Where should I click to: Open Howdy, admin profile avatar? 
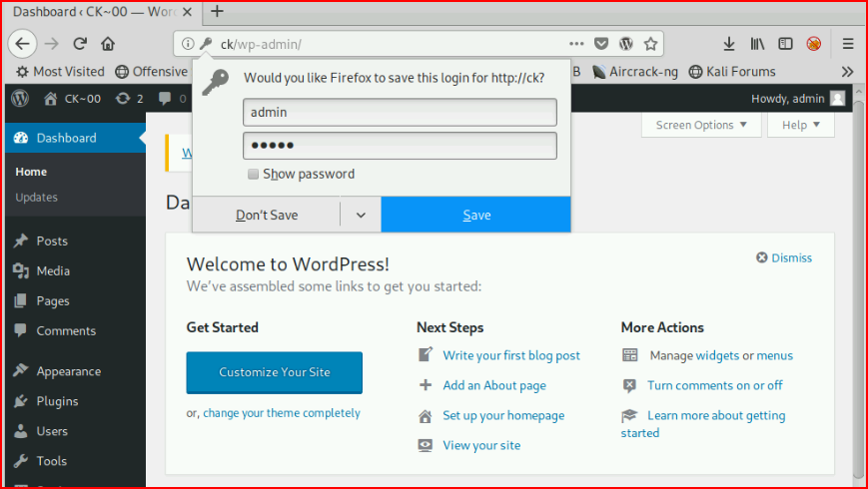coord(838,99)
